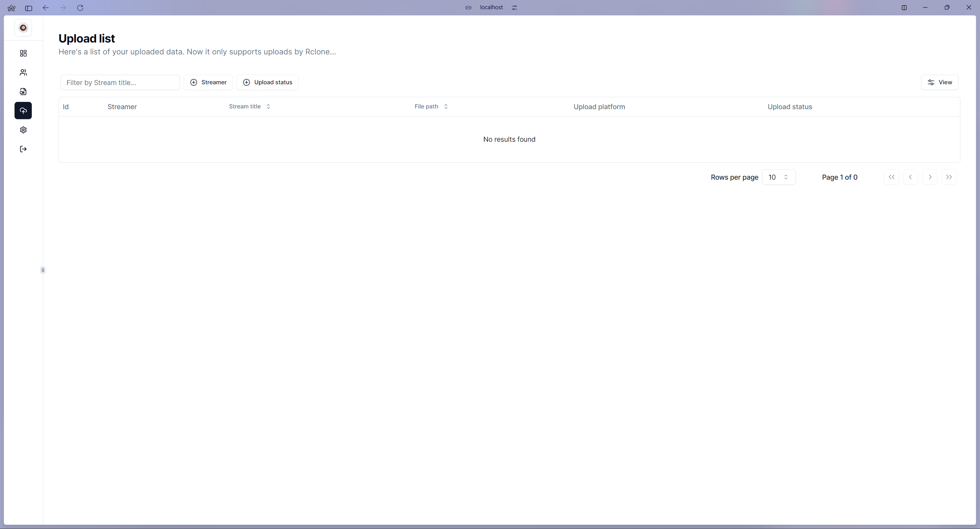Toggle split view icon in title bar
The image size is (980, 529).
pyautogui.click(x=904, y=8)
